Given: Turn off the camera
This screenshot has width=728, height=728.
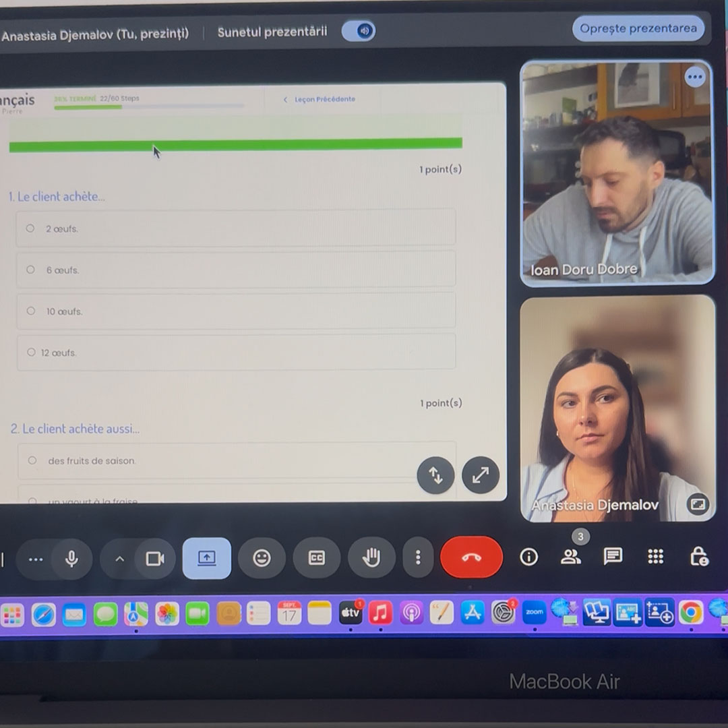Looking at the screenshot, I should (x=155, y=559).
